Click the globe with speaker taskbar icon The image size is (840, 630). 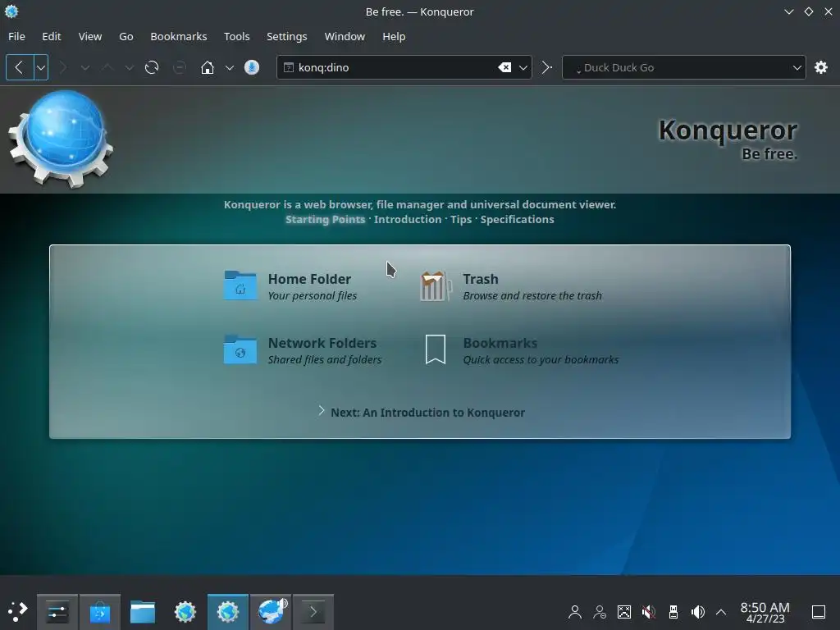point(271,612)
